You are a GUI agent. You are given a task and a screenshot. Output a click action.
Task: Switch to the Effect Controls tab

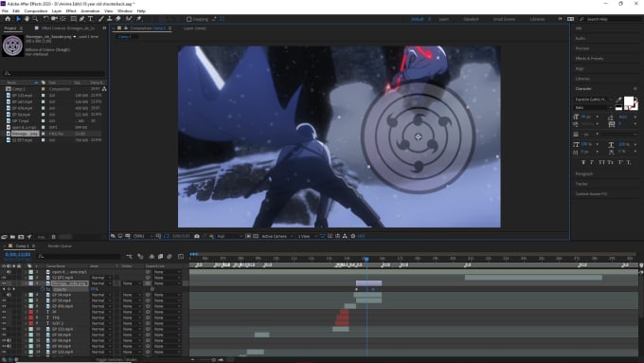point(68,28)
